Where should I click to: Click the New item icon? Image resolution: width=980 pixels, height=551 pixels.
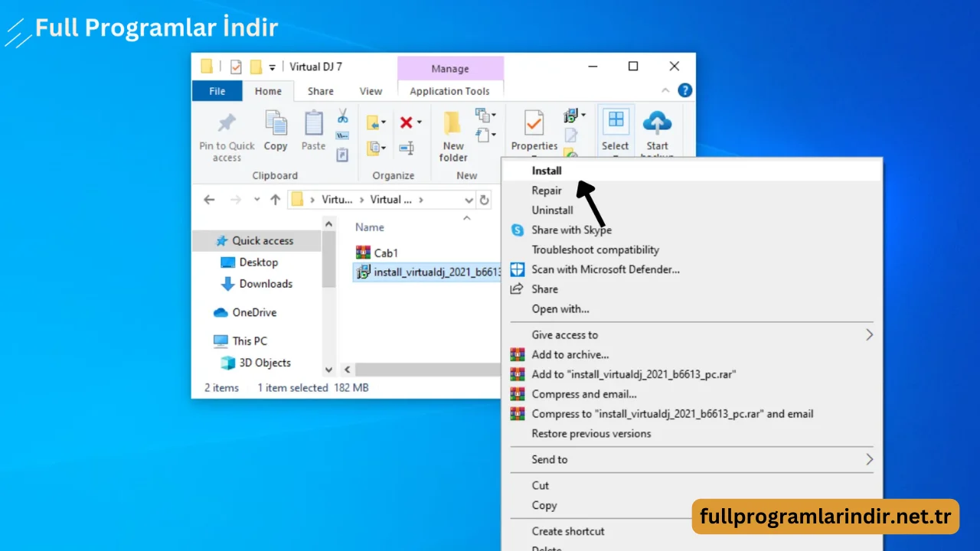coord(482,116)
